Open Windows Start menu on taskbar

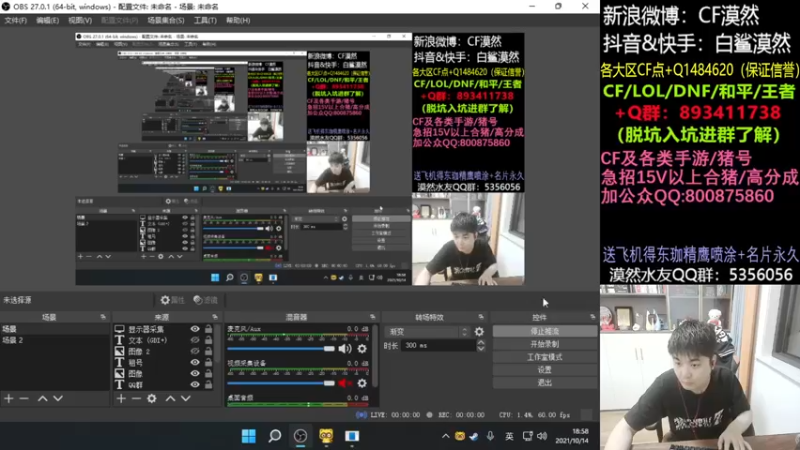click(248, 436)
